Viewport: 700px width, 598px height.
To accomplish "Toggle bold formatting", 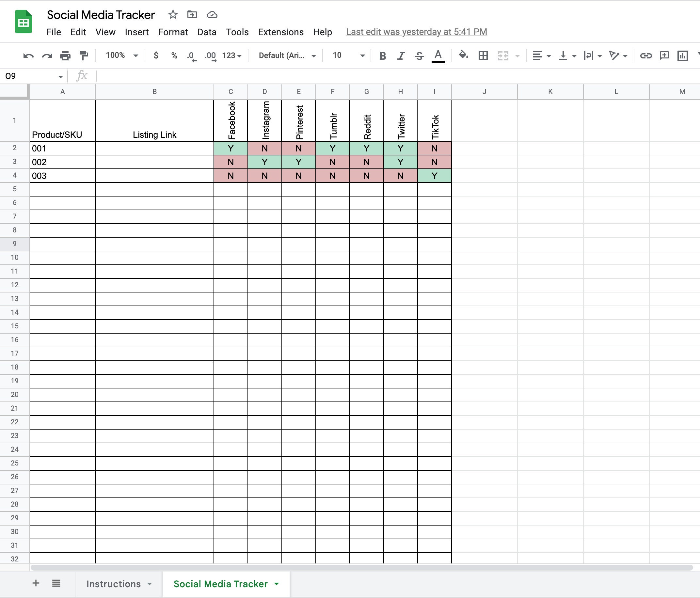I will [382, 56].
